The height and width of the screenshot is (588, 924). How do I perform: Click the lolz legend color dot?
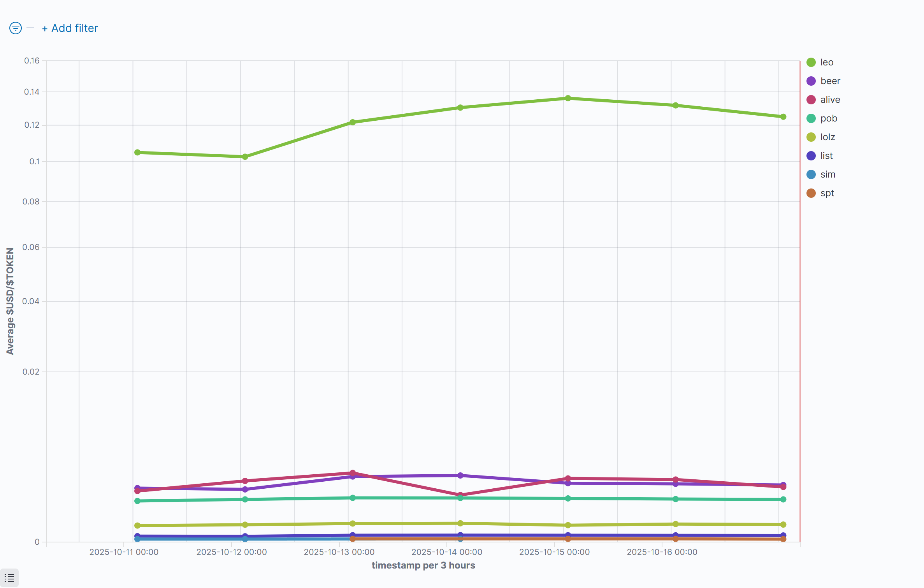pos(811,137)
